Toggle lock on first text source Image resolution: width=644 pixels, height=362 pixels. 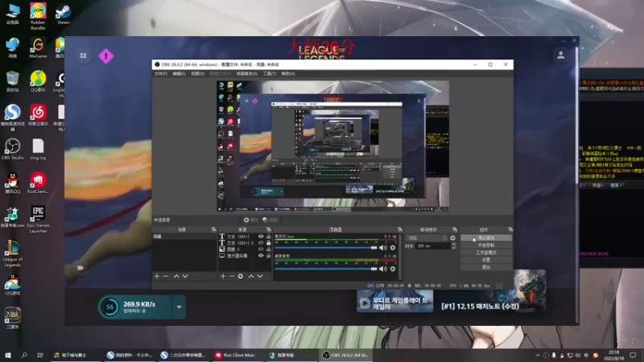269,237
